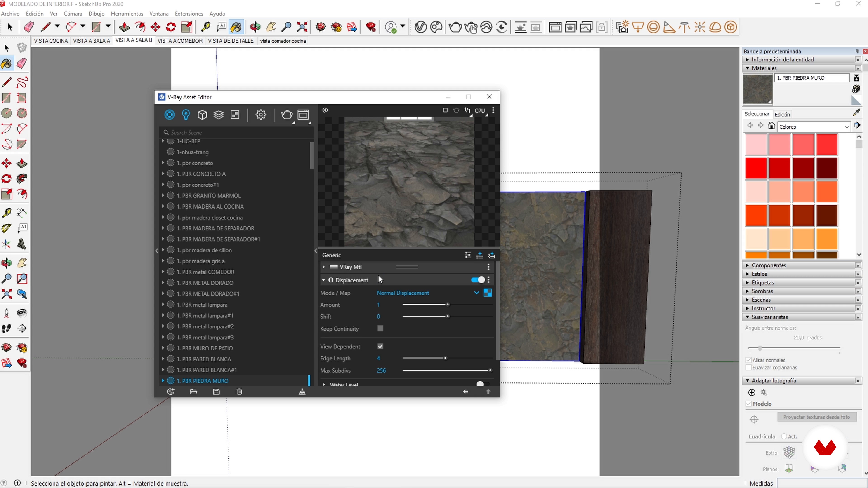Open frame buffer icon in Asset Editor

tap(303, 115)
